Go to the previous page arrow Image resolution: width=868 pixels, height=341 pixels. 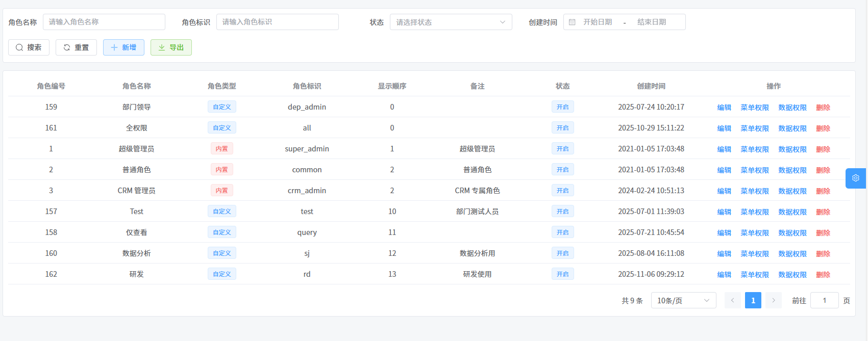click(732, 301)
